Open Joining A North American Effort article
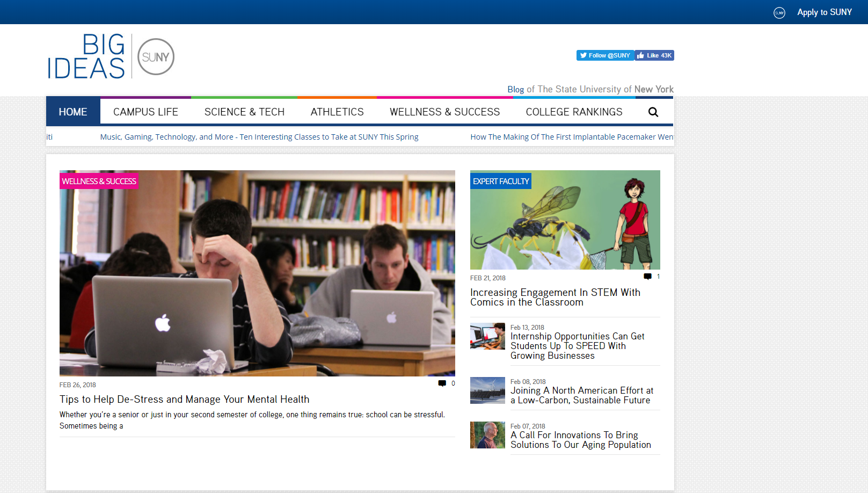 pyautogui.click(x=582, y=395)
